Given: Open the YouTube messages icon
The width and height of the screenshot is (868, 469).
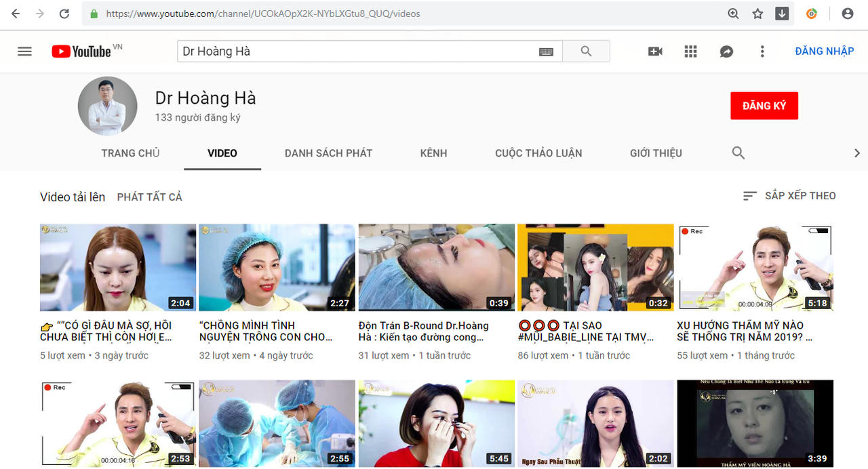Looking at the screenshot, I should pos(726,51).
